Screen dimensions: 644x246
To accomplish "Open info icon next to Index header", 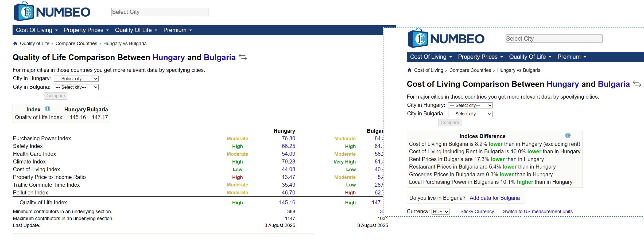I will pyautogui.click(x=48, y=109).
